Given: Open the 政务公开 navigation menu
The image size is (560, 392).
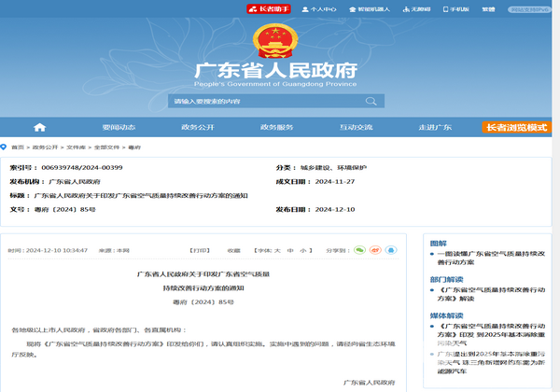Looking at the screenshot, I should [x=198, y=127].
